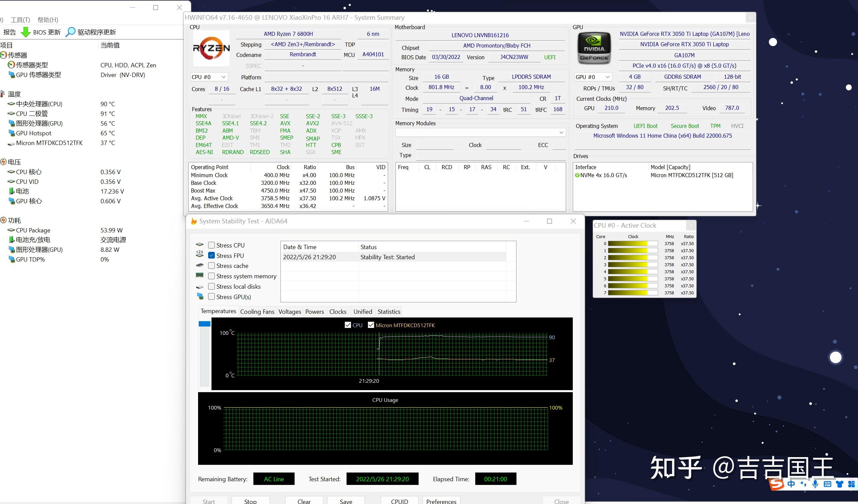Click the green NVMe drive status icon

(x=577, y=175)
